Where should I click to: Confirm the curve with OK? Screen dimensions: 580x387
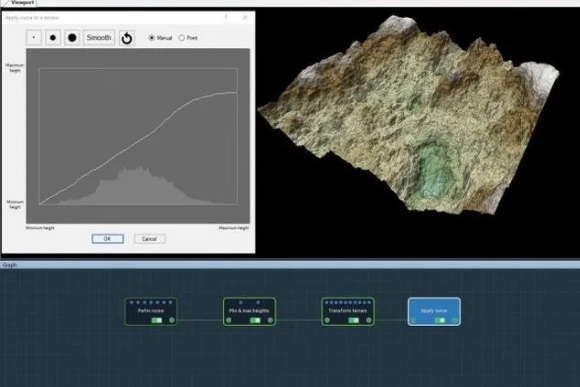(x=108, y=239)
